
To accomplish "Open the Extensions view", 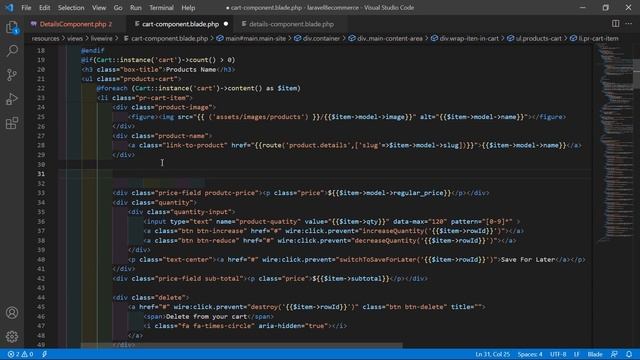I will coord(12,123).
